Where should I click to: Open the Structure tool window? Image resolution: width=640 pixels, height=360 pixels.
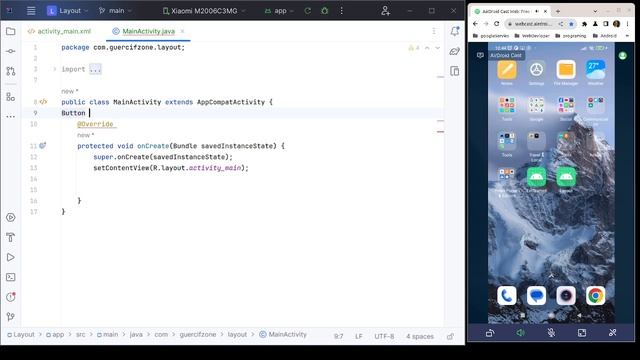(x=11, y=97)
